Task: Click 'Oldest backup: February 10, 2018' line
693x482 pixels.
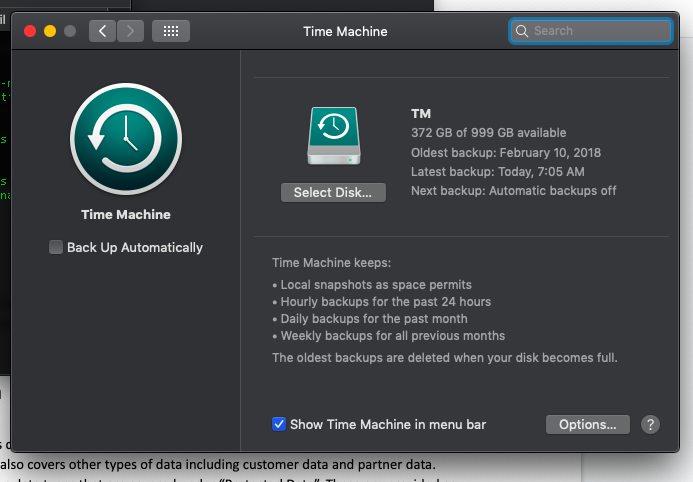Action: [x=506, y=153]
